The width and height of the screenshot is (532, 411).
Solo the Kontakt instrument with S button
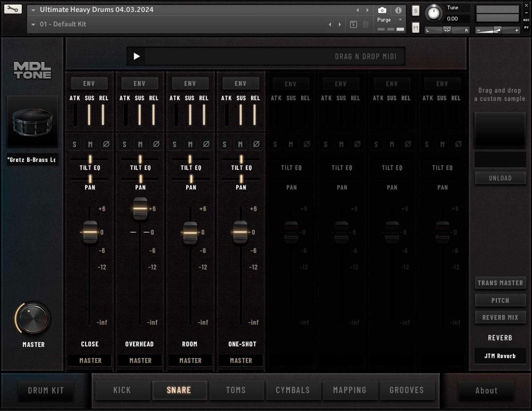(x=415, y=11)
